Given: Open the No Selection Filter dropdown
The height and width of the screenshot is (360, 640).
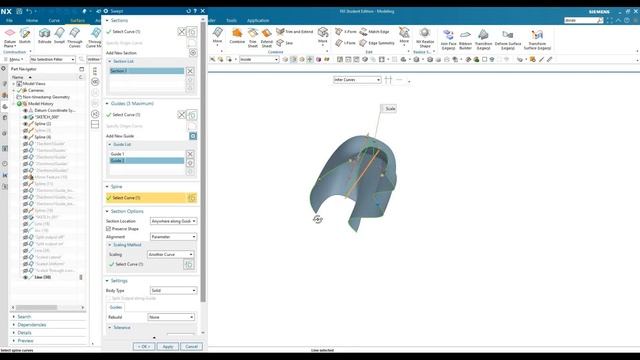Looking at the screenshot, I should pyautogui.click(x=53, y=60).
